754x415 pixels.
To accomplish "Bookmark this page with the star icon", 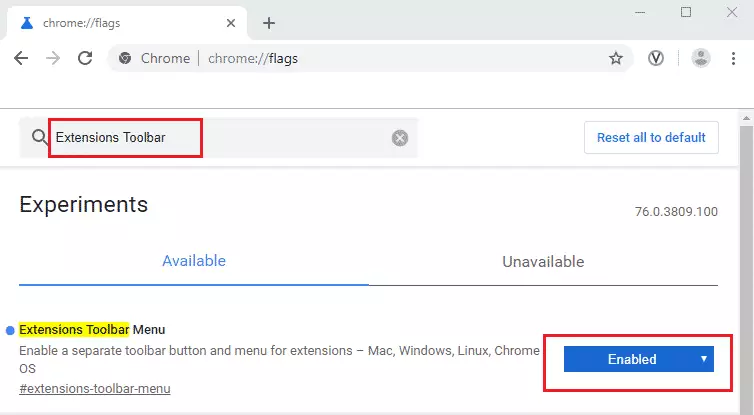I will (x=616, y=58).
